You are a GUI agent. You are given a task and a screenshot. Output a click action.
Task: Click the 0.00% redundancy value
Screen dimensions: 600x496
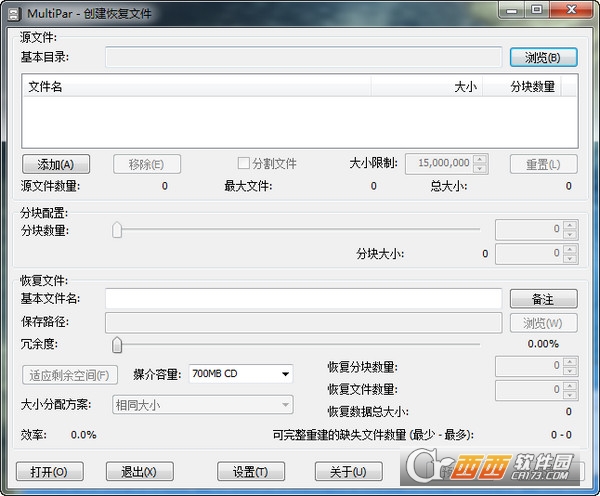coord(543,344)
